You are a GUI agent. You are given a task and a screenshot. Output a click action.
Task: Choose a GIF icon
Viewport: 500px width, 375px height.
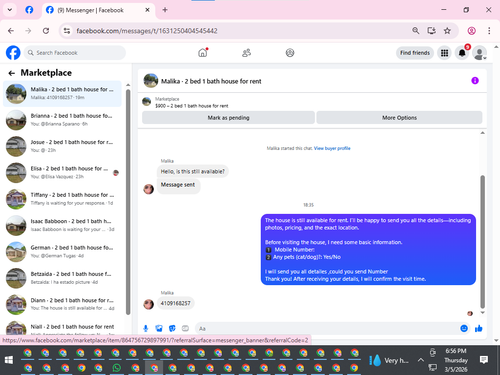pos(185,329)
